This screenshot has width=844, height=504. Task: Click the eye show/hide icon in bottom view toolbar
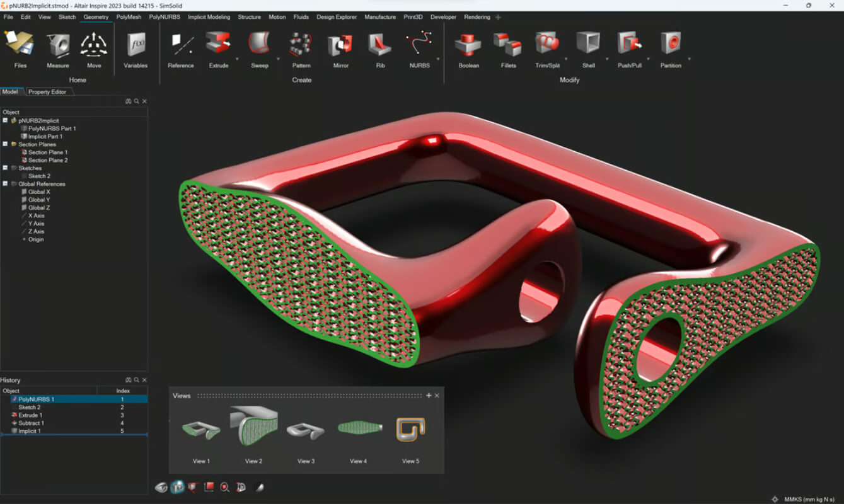pos(161,487)
